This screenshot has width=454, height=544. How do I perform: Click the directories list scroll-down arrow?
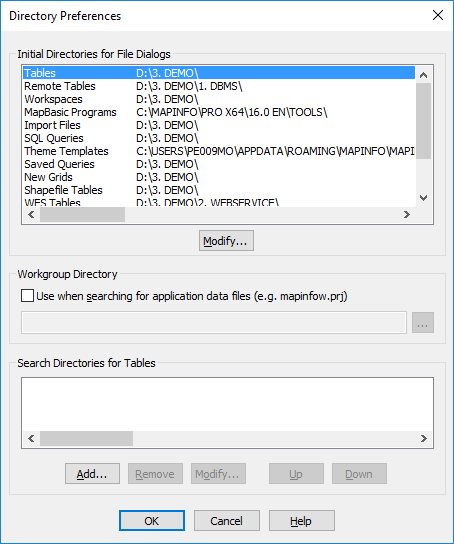[423, 198]
